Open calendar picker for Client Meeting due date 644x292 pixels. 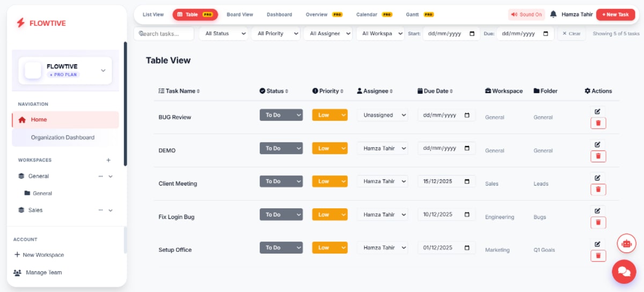click(467, 181)
